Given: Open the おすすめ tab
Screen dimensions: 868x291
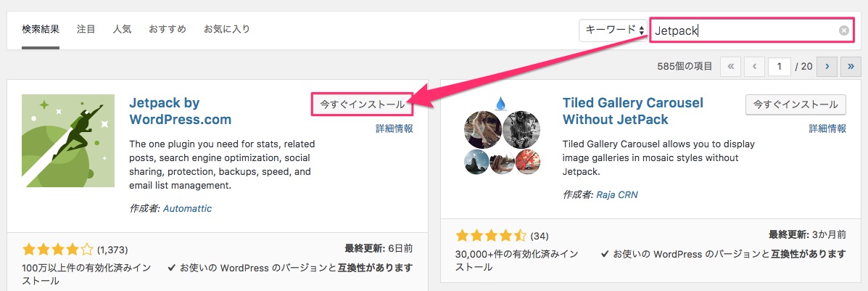Looking at the screenshot, I should tap(168, 29).
